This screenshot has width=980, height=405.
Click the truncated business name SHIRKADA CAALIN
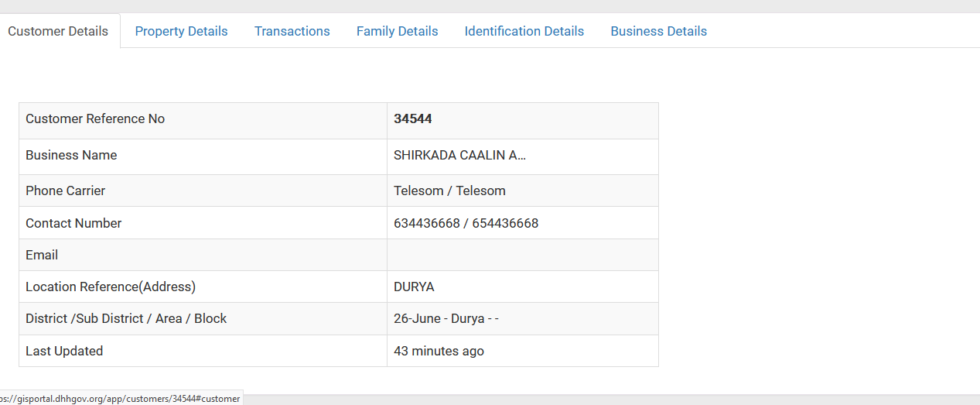click(459, 155)
